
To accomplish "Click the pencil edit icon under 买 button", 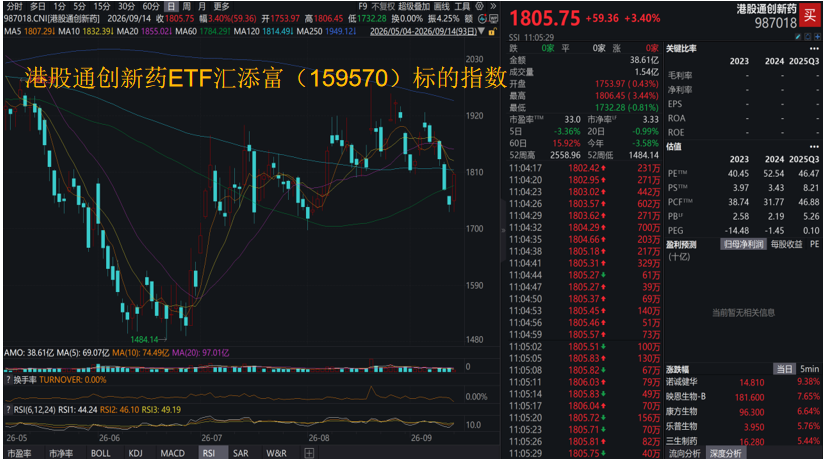I will [x=798, y=37].
